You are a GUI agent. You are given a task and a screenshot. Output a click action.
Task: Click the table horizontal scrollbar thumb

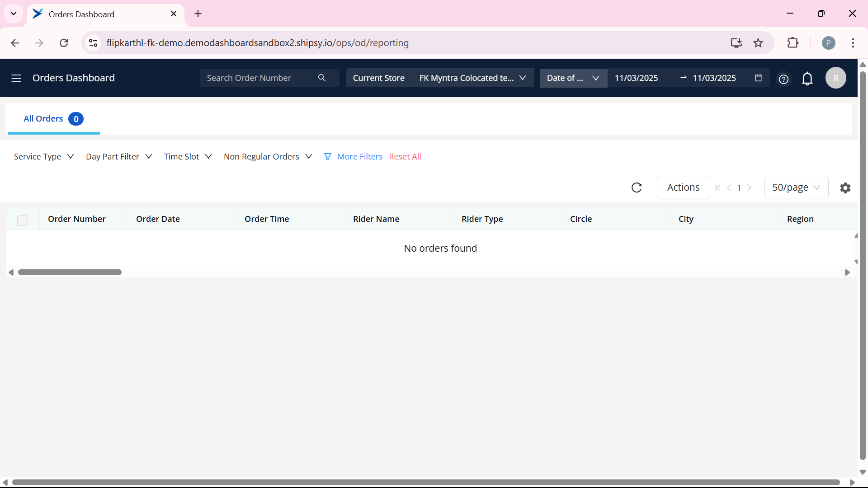(70, 272)
